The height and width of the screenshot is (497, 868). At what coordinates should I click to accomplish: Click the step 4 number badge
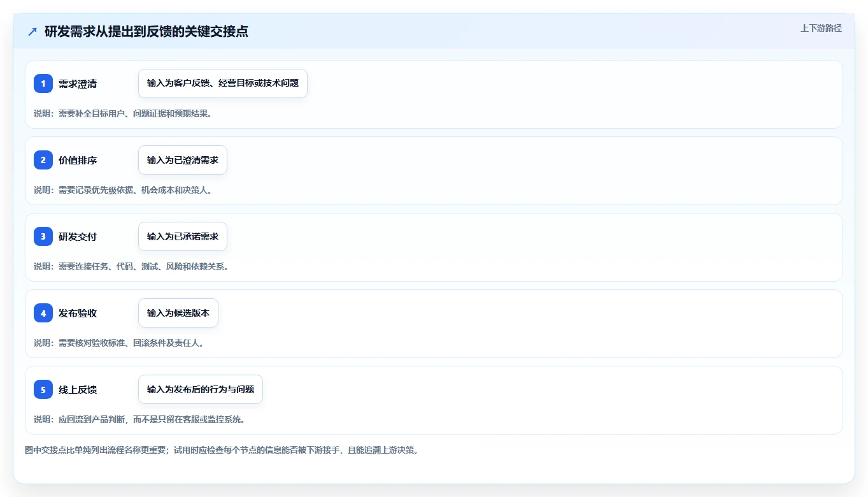coord(43,313)
